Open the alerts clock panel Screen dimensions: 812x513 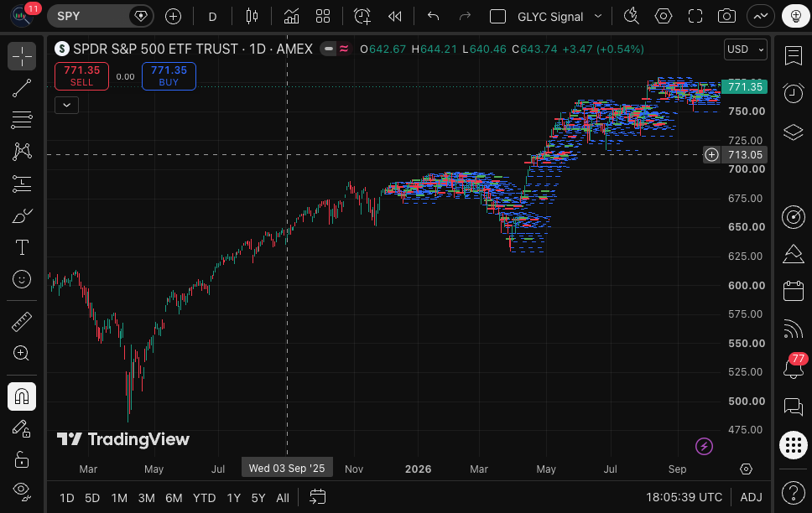(x=794, y=94)
